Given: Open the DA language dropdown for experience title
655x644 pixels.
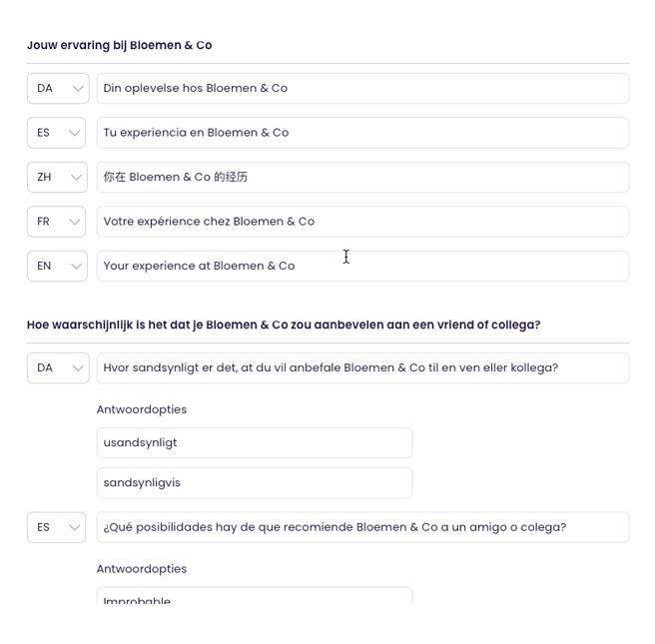Looking at the screenshot, I should 57,88.
